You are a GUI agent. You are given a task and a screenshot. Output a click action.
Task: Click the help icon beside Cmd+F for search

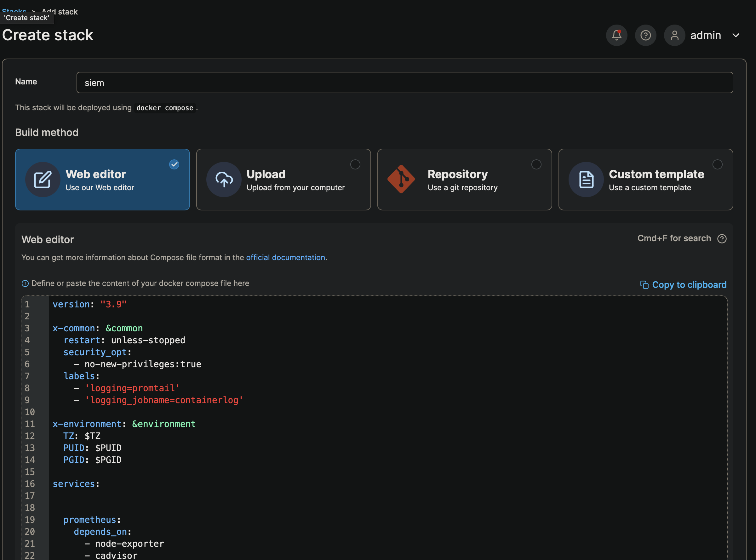point(722,239)
